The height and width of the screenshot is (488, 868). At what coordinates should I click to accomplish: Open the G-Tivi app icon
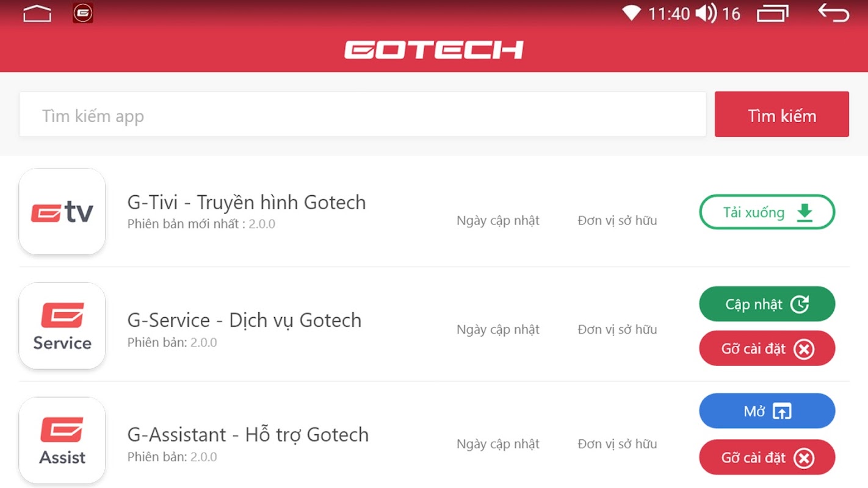pos(62,212)
